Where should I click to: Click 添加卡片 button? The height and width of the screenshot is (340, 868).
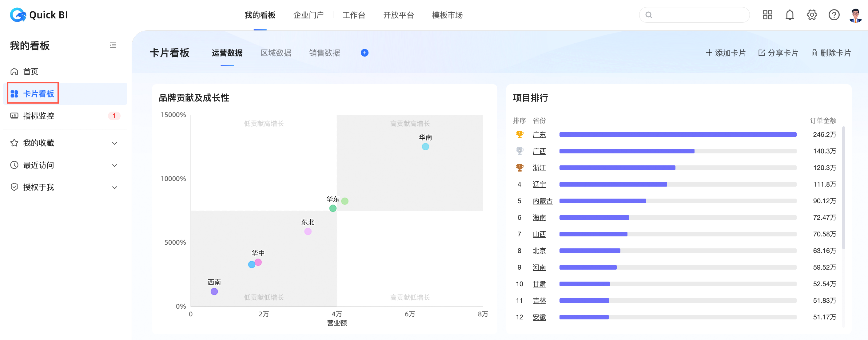[726, 53]
